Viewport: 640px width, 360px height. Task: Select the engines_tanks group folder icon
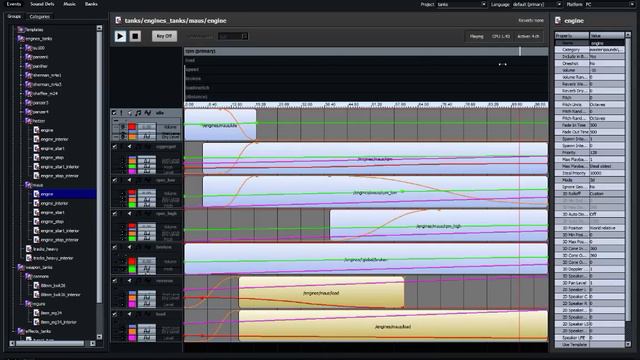[x=21, y=39]
